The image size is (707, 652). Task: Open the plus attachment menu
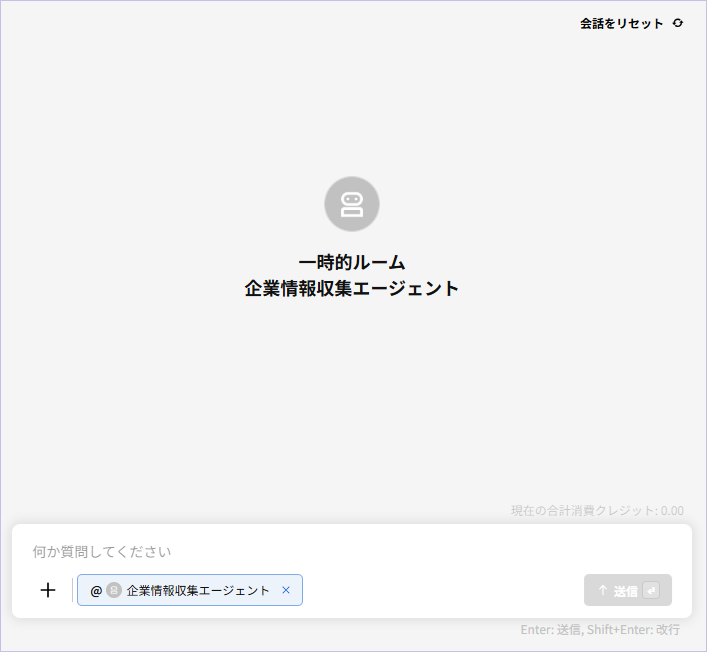coord(48,590)
